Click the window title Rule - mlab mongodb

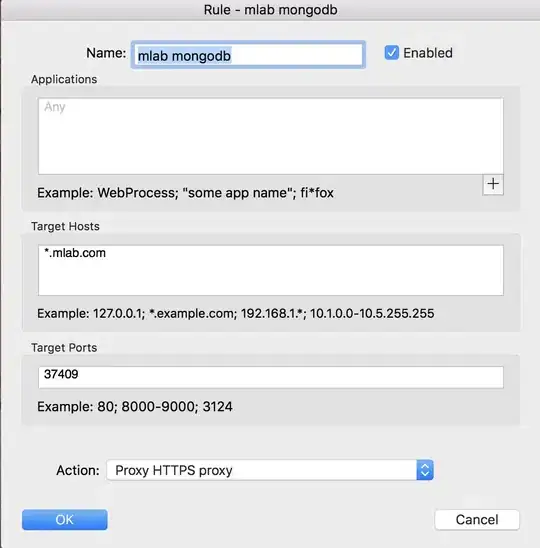pos(271,9)
